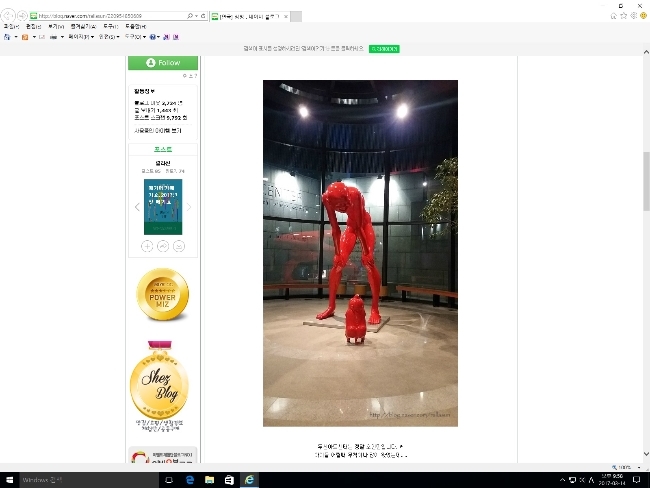Image resolution: width=650 pixels, height=488 pixels.
Task: Click the green Follow button
Action: click(163, 63)
